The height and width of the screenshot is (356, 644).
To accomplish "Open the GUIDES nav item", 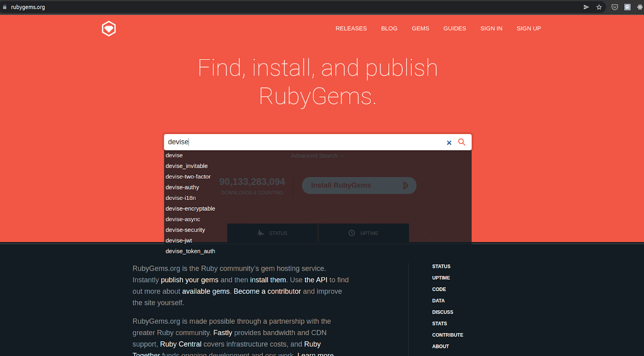I will point(454,29).
